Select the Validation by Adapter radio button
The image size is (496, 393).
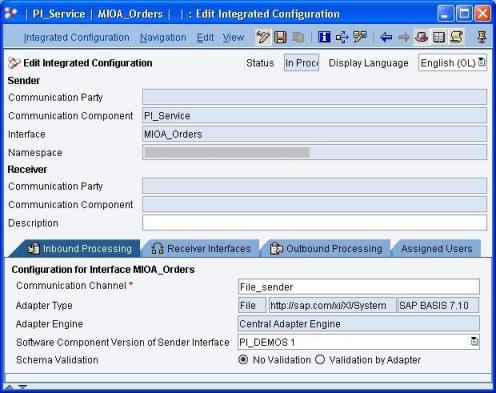[x=320, y=360]
